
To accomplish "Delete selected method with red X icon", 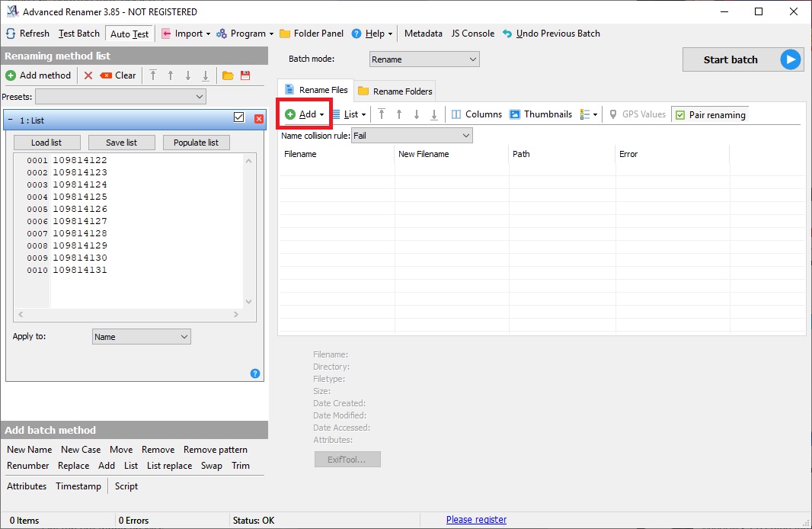I will (88, 75).
